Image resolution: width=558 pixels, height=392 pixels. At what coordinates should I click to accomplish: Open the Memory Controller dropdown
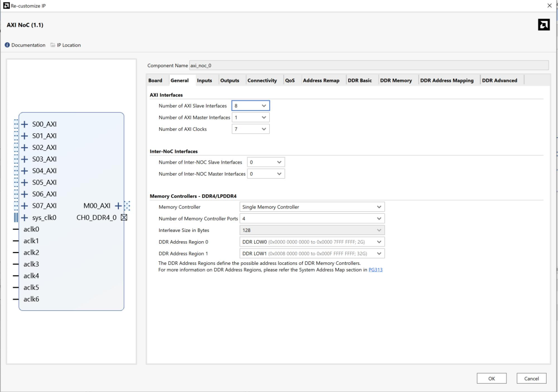click(312, 207)
